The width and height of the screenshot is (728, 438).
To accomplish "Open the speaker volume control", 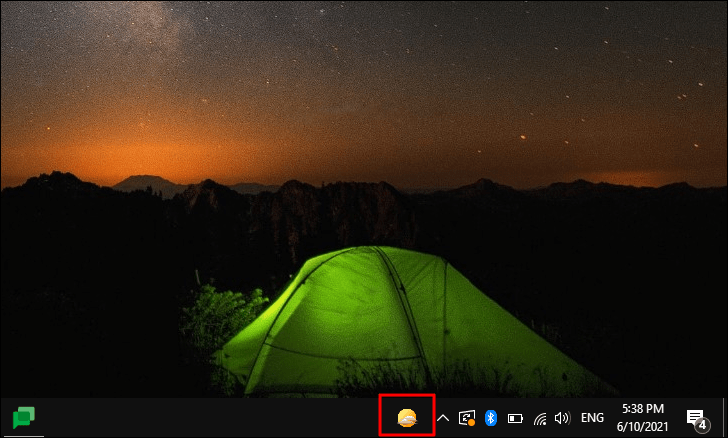I will [562, 418].
